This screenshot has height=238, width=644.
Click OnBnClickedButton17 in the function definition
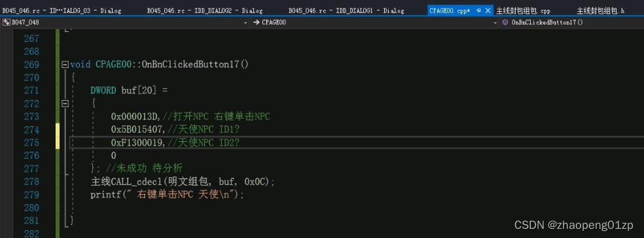(x=190, y=65)
